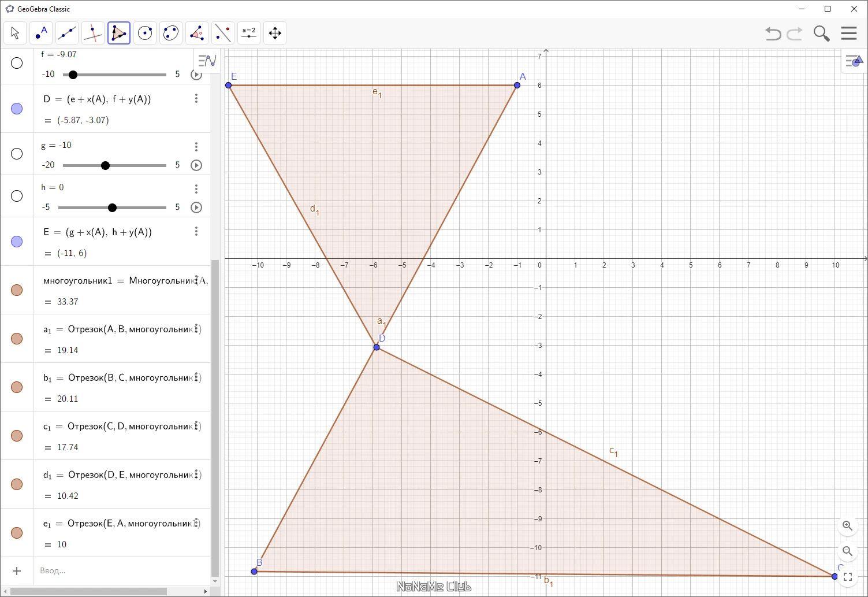
Task: Open more options for point E row
Action: (196, 231)
